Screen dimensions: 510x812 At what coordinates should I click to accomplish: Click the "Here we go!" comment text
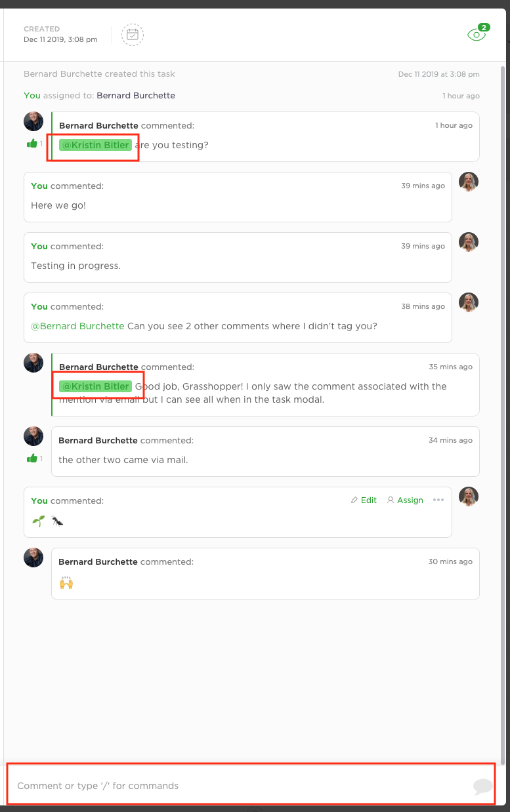coord(58,205)
